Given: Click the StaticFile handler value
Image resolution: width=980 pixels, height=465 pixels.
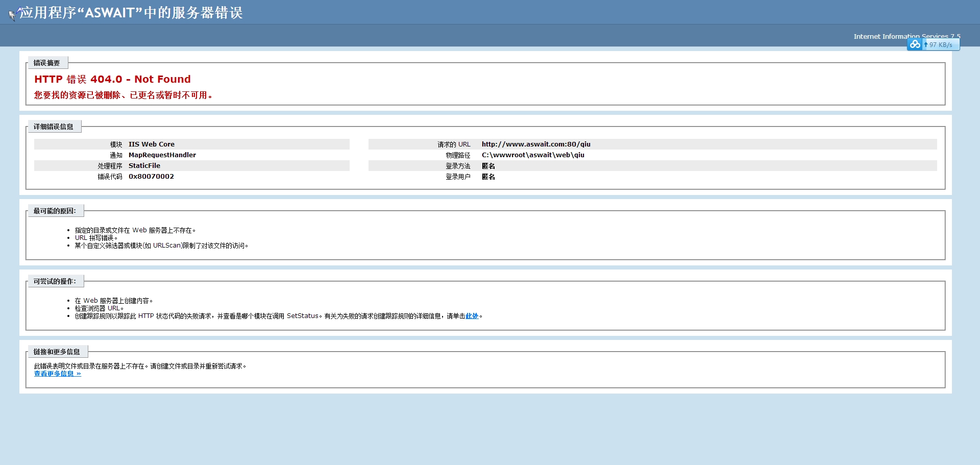Looking at the screenshot, I should pos(144,166).
